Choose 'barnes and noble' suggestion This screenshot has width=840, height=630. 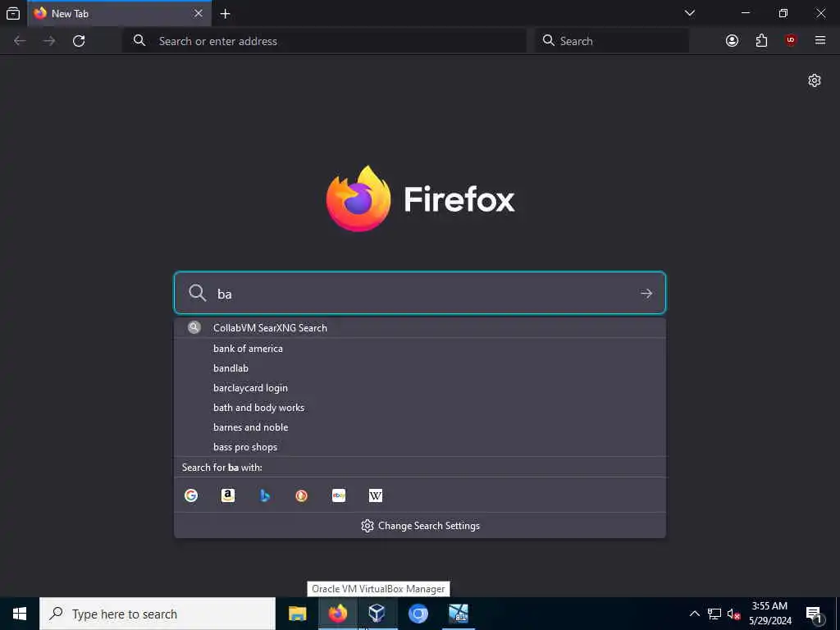pyautogui.click(x=420, y=427)
